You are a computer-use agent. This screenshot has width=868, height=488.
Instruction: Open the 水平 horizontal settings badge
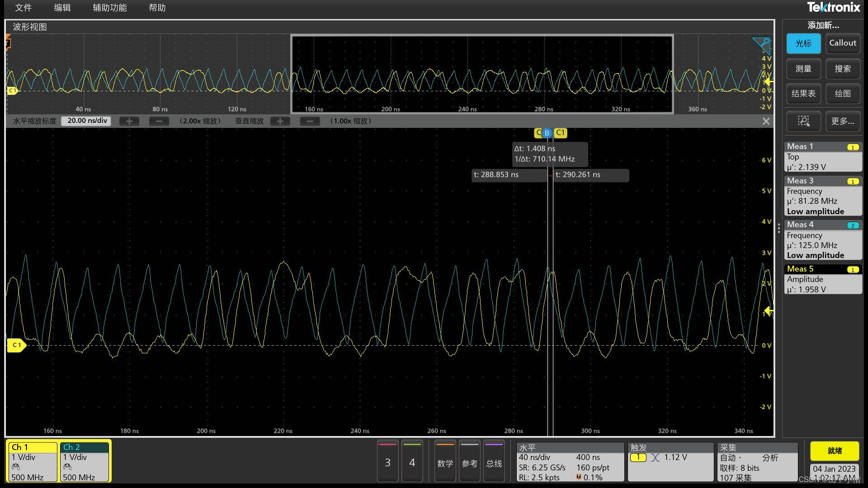[x=570, y=462]
